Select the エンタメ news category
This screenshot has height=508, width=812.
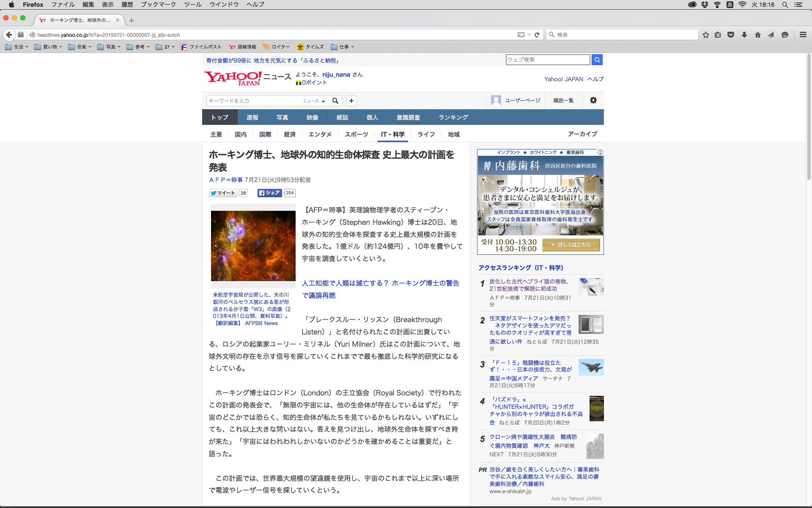[320, 134]
